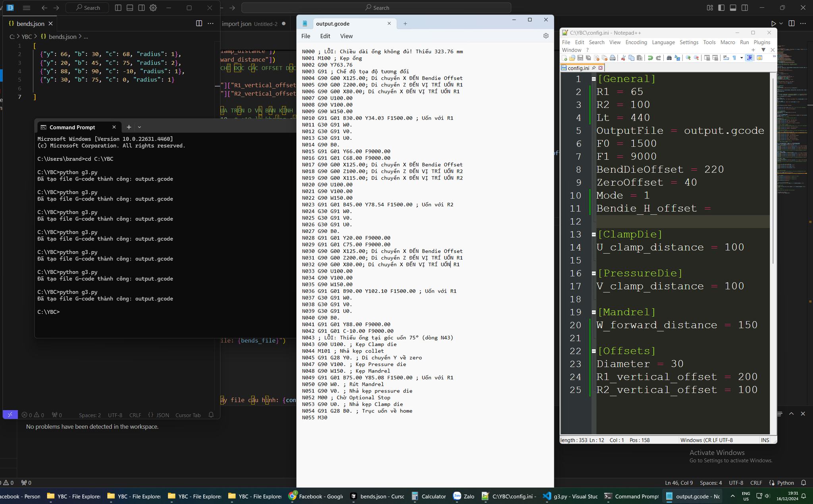This screenshot has height=504, width=813.
Task: Click Replace icon in Notepad++ toolbar
Action: coord(677,58)
